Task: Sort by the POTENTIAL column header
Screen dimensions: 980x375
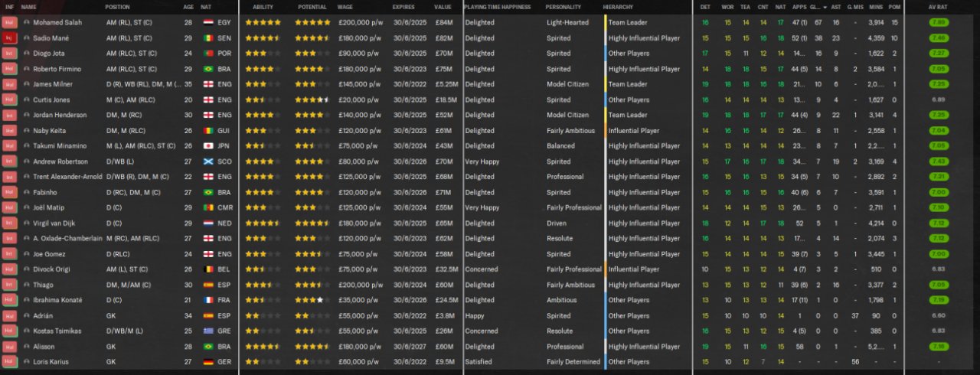Action: click(x=313, y=7)
